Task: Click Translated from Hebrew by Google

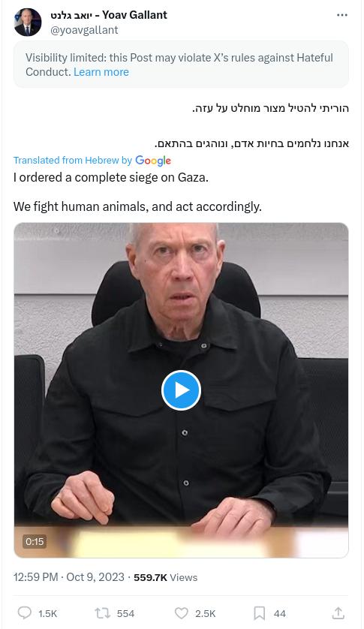Action: click(92, 161)
